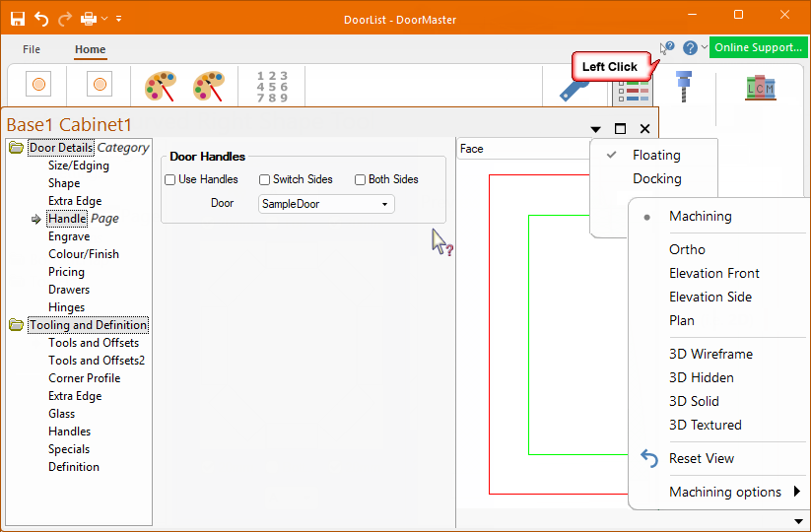Image resolution: width=811 pixels, height=532 pixels.
Task: Close the Base1 Cabinet1 panel
Action: [x=644, y=128]
